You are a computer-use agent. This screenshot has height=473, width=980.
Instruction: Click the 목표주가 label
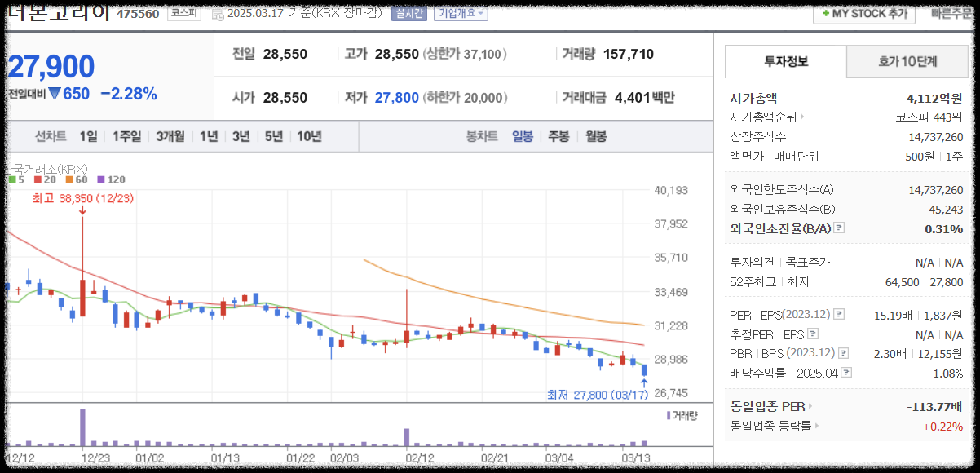[x=807, y=263]
